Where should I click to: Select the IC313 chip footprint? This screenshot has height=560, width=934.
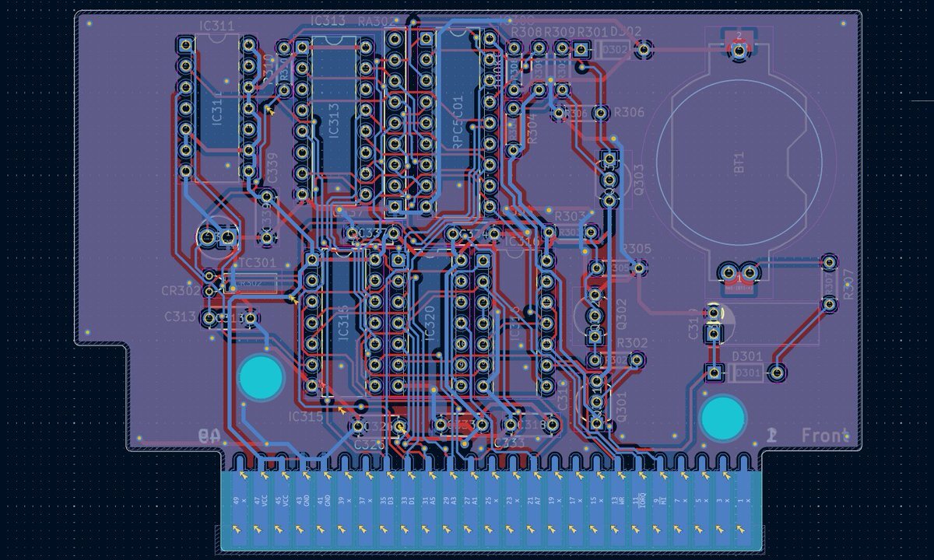tap(333, 121)
